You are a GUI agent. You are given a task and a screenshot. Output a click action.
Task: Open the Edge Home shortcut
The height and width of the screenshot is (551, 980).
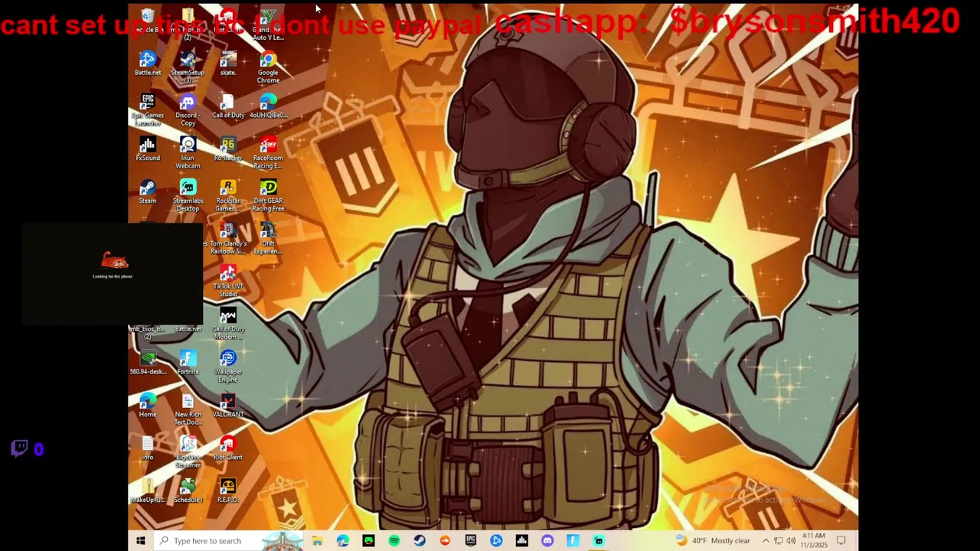tap(148, 407)
